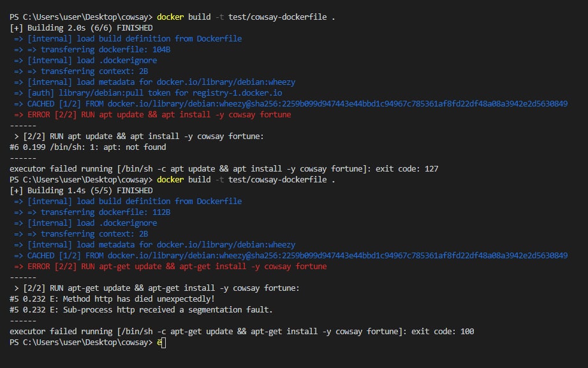Click the '> [2/2] RUN apt update' echo line
588x368 pixels.
(139, 136)
